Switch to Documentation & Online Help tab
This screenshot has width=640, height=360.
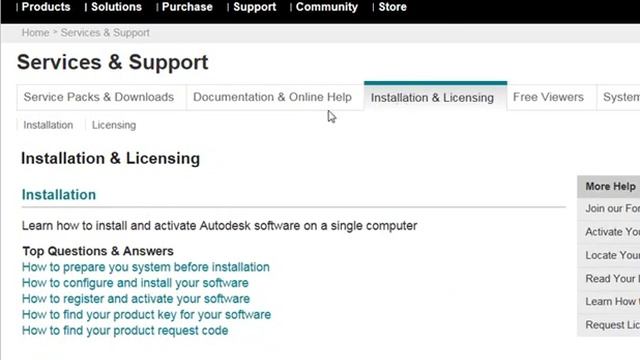pos(272,97)
